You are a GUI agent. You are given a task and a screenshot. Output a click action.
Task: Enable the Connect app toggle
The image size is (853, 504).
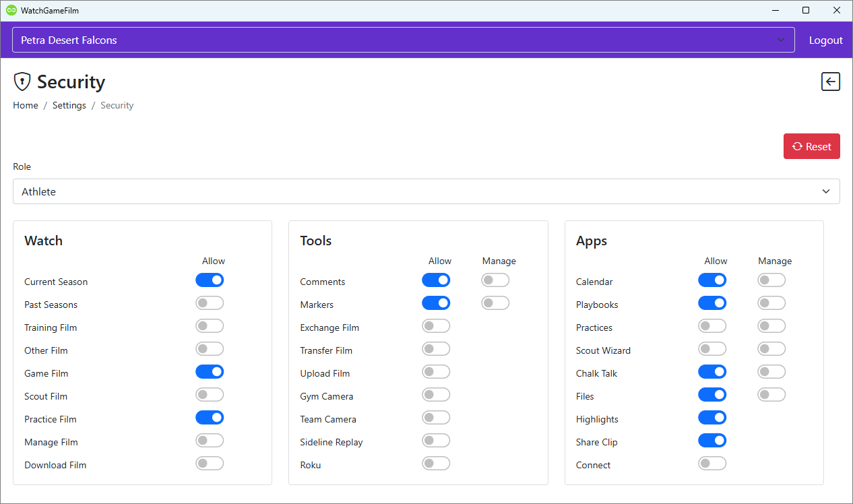712,464
